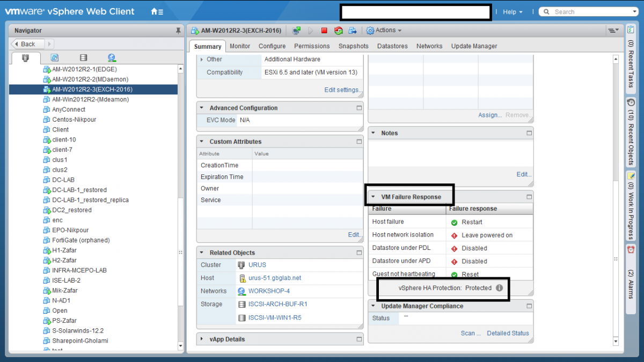
Task: Minimize the Custom Attributes panel
Action: 359,142
